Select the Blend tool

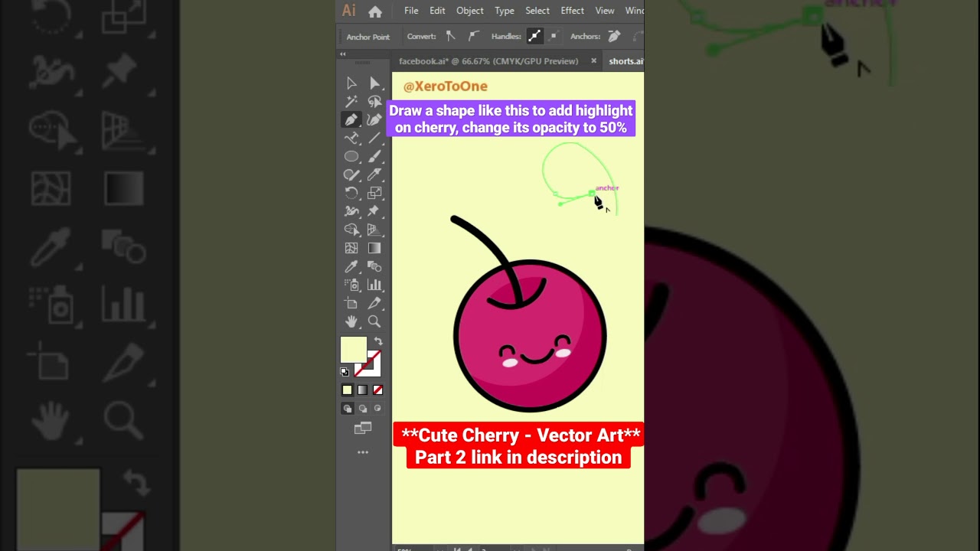[374, 266]
